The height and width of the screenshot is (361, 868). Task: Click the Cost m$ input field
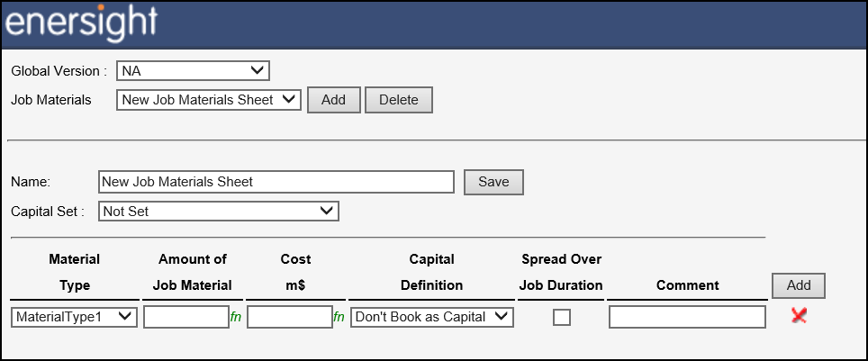(290, 317)
